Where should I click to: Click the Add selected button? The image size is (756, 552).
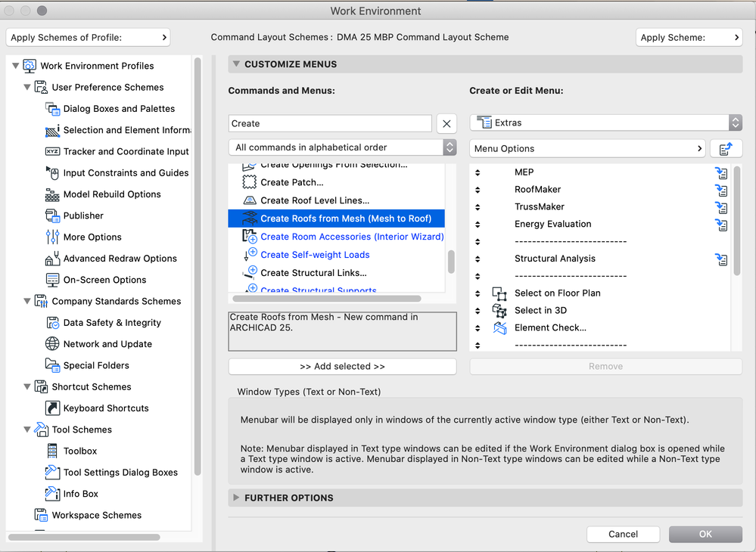point(342,367)
